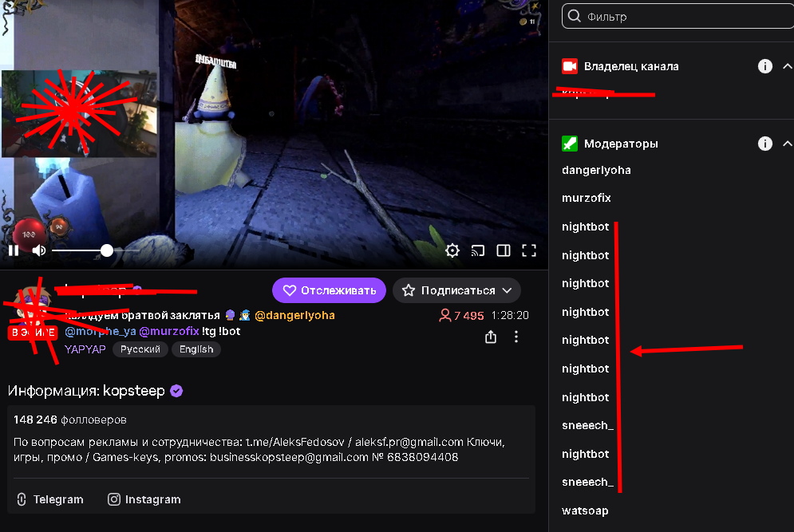The image size is (794, 532).
Task: Collapse the Модераторы section
Action: [788, 144]
